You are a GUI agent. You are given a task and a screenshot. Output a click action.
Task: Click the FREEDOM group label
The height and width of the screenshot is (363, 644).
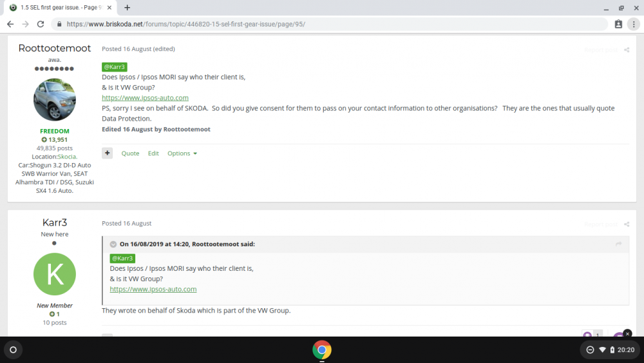[55, 131]
